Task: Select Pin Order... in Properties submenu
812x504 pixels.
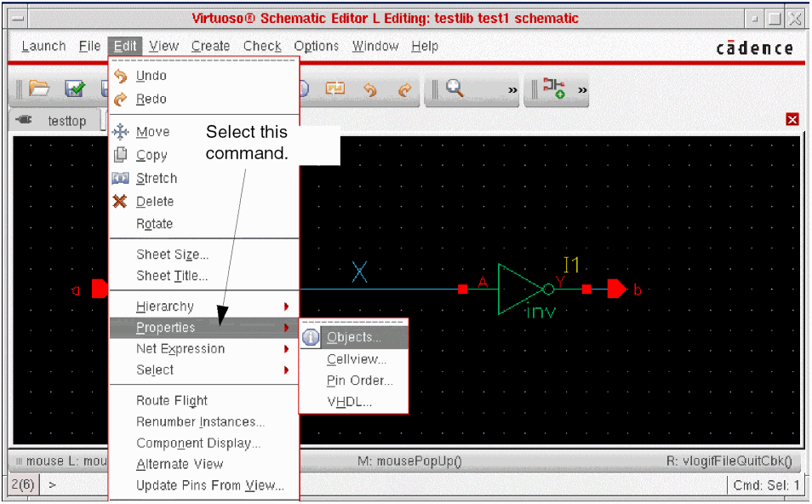Action: [x=354, y=381]
